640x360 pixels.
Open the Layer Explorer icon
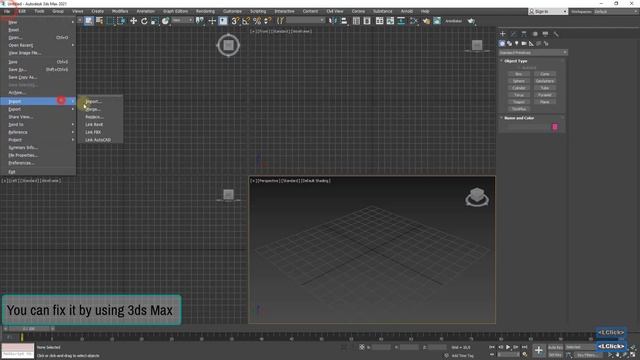[x=367, y=21]
